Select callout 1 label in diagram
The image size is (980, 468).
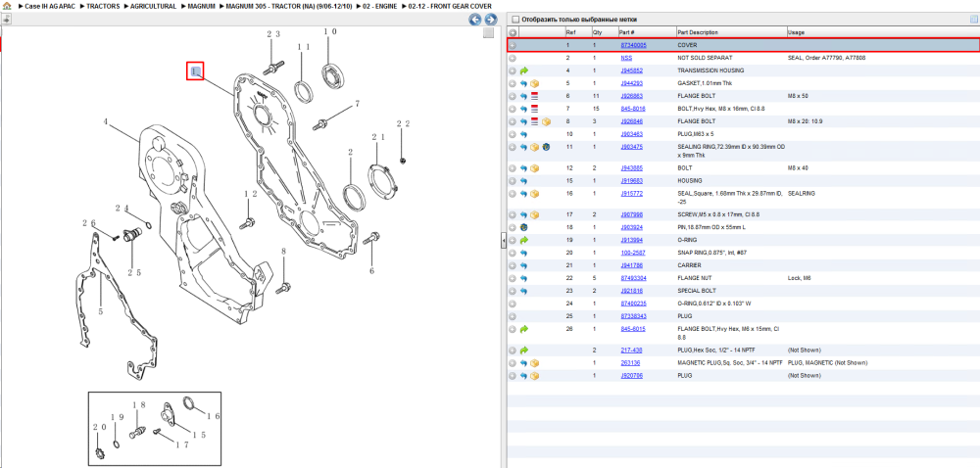(196, 71)
